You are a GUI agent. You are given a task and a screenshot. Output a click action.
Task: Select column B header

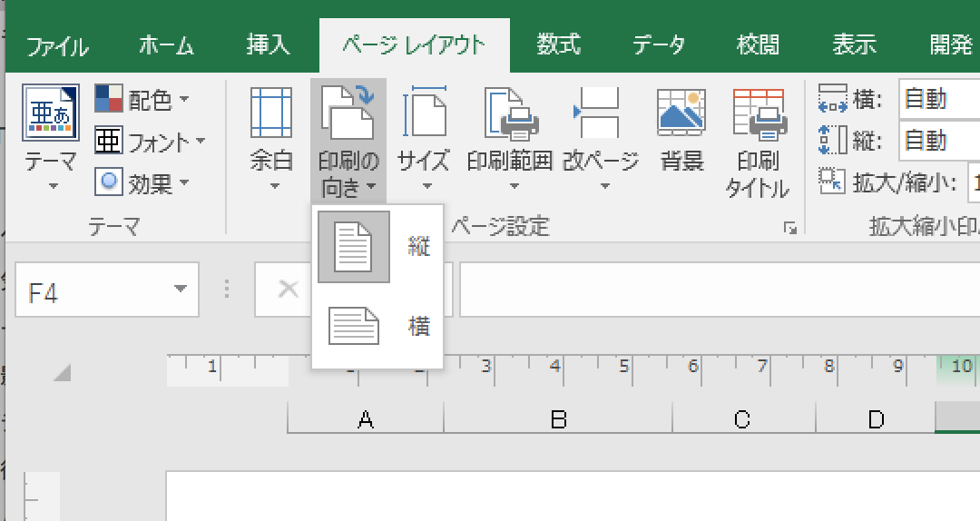coord(558,418)
